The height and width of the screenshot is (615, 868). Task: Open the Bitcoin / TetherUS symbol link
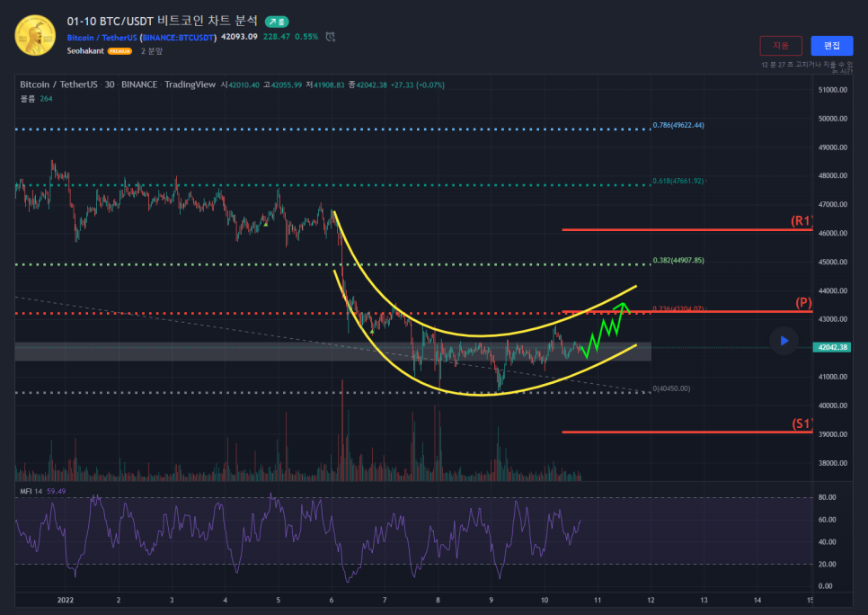tap(102, 37)
